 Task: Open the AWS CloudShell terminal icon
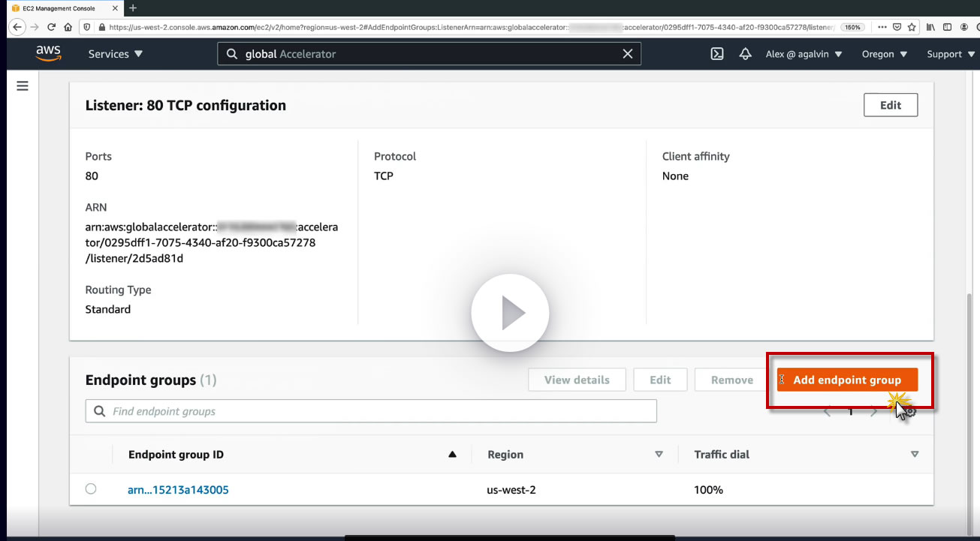[x=717, y=54]
